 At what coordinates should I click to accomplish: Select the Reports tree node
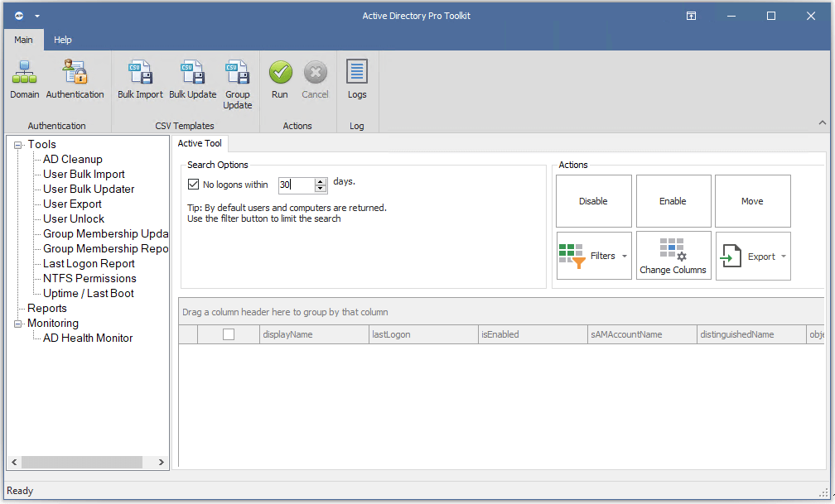[47, 308]
